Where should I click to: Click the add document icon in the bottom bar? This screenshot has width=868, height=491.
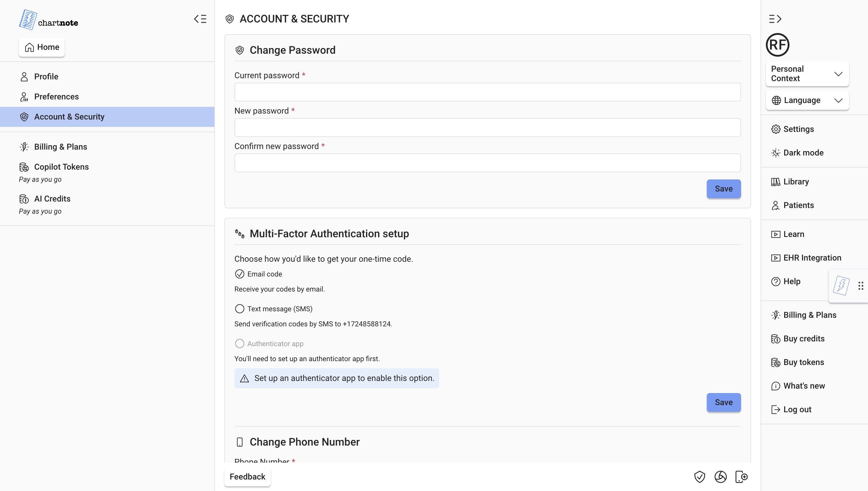[741, 477]
